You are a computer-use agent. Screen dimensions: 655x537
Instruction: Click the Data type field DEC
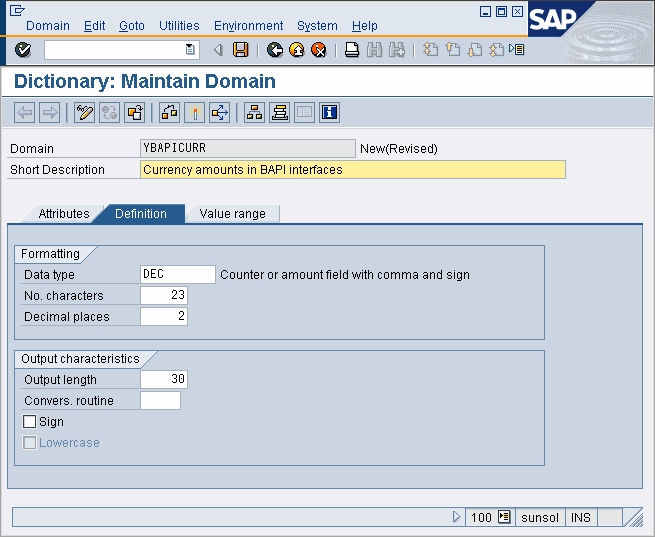point(178,274)
